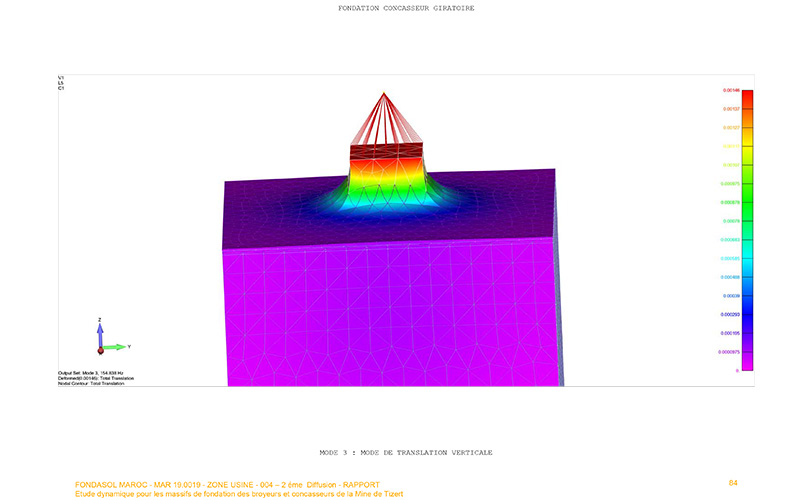Click the green middle band of the legend

pos(746,200)
